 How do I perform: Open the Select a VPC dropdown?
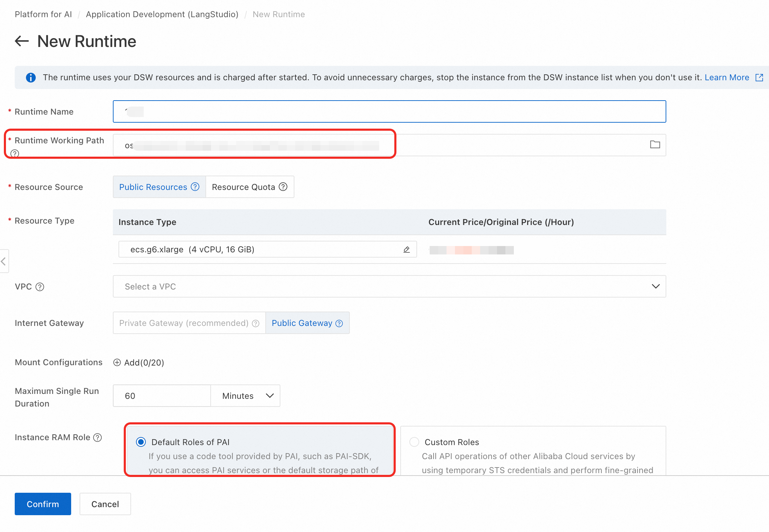point(389,286)
